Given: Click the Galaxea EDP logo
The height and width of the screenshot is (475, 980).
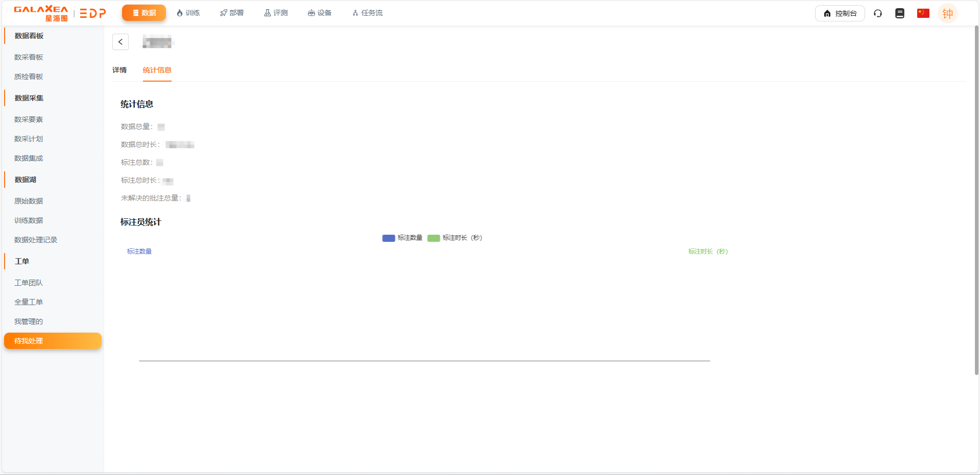Looking at the screenshot, I should (60, 13).
